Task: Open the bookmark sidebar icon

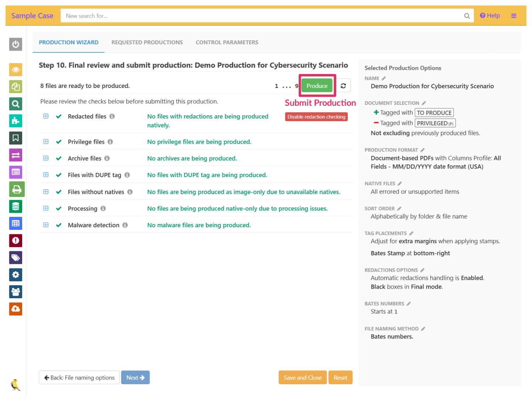Action: [16, 138]
